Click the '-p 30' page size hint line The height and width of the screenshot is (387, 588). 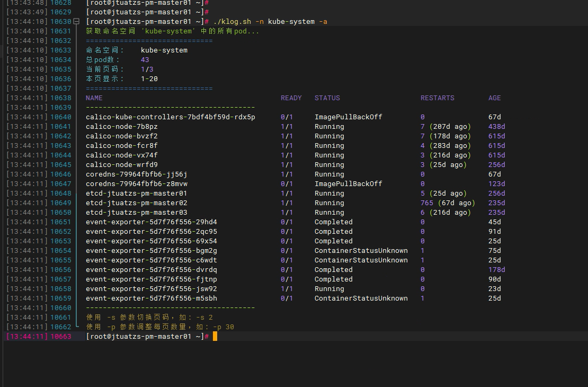point(160,327)
